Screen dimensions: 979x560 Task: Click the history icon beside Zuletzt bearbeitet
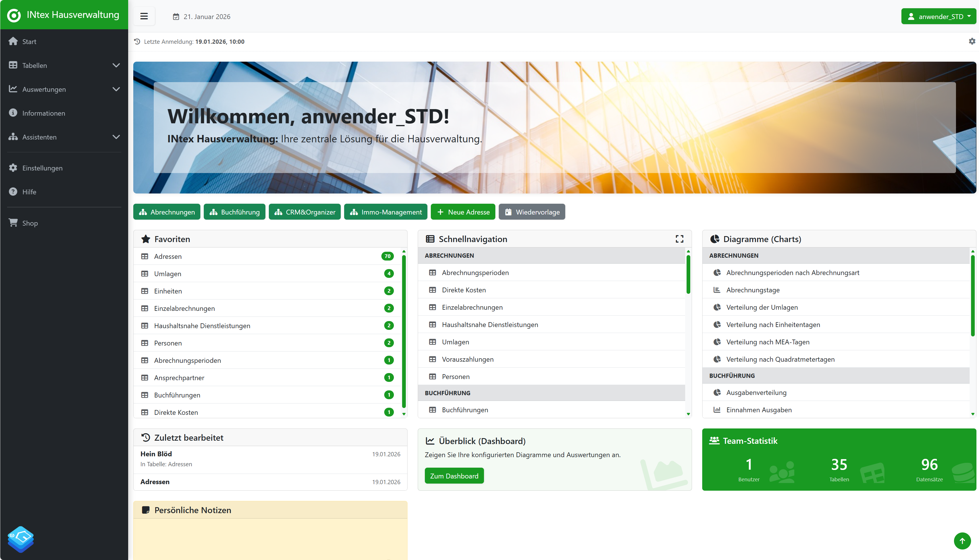pyautogui.click(x=146, y=437)
